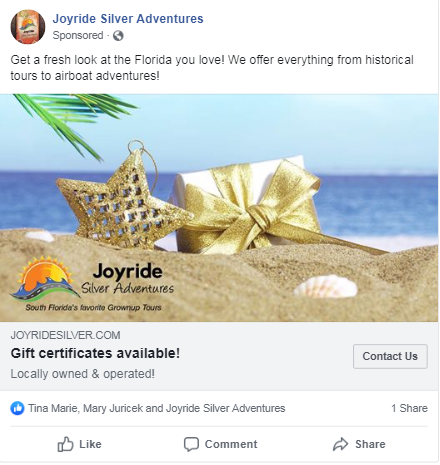This screenshot has width=440, height=465.
Task: Click the public globe audience icon
Action: (118, 35)
